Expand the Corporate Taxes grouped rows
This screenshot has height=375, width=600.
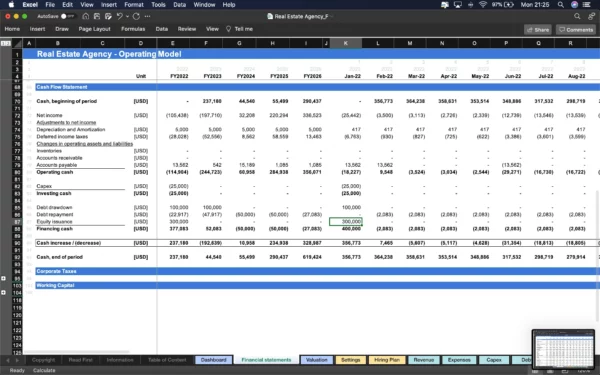click(x=3, y=278)
